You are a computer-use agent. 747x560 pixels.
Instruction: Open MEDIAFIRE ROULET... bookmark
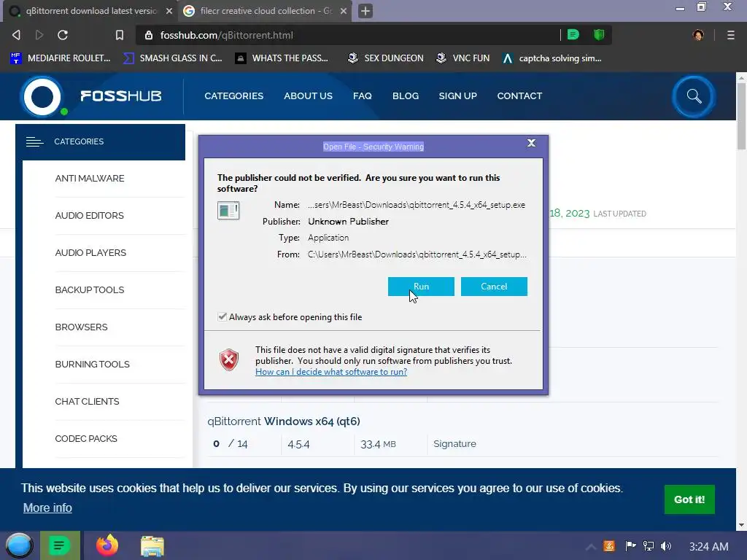(x=61, y=58)
